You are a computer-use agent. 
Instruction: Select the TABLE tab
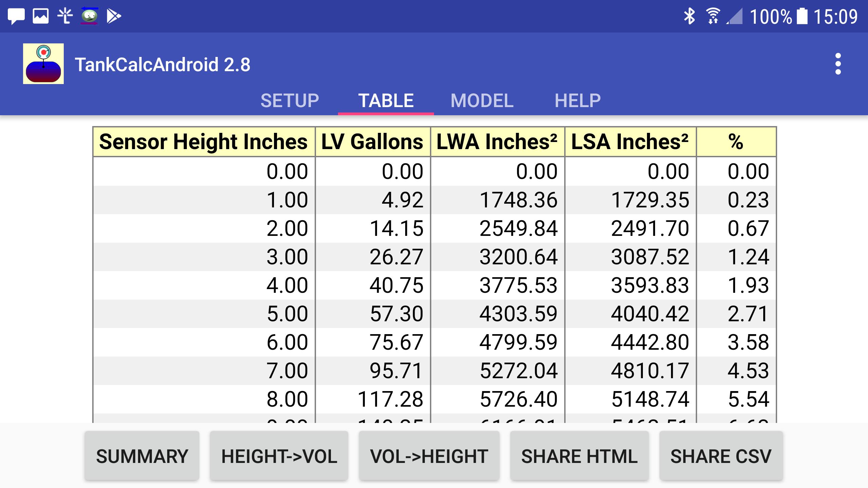386,101
